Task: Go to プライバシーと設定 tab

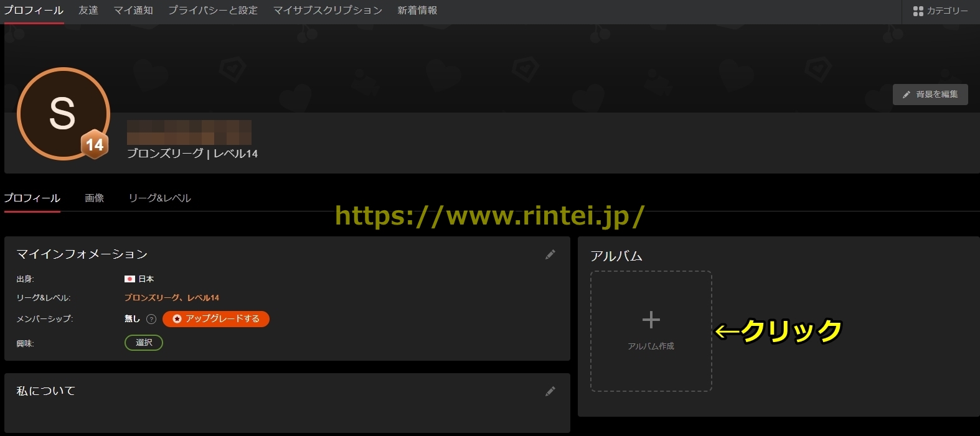Action: coord(213,11)
